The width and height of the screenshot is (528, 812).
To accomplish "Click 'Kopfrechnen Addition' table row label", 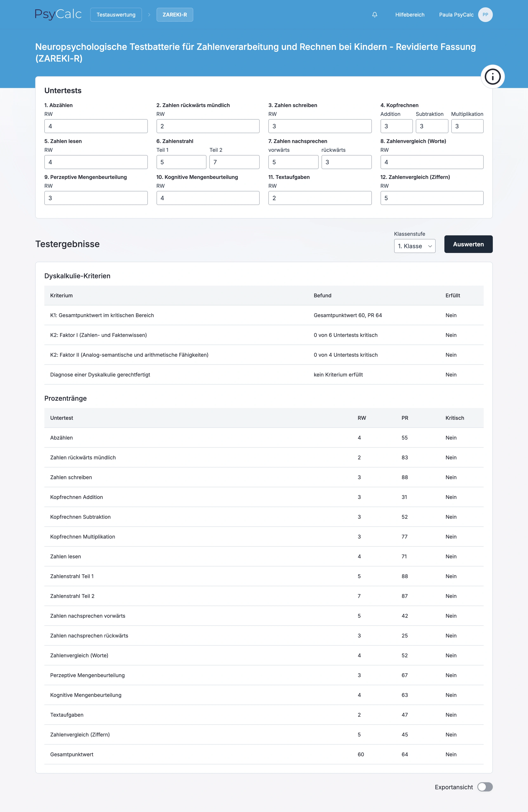I will pyautogui.click(x=77, y=497).
